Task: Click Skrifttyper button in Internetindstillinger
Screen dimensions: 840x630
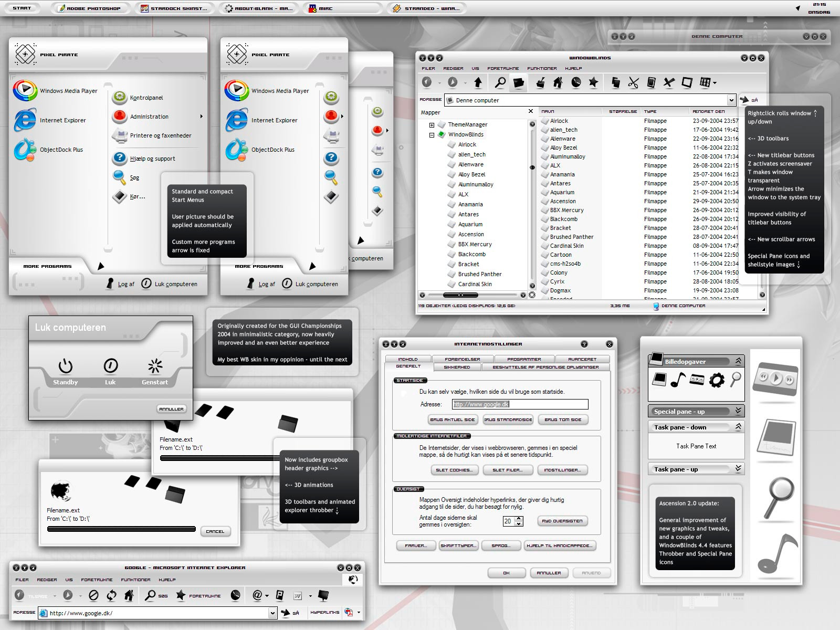Action: [458, 545]
